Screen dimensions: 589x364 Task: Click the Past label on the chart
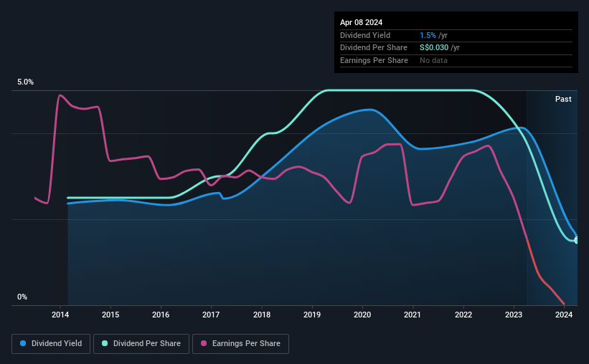point(563,99)
